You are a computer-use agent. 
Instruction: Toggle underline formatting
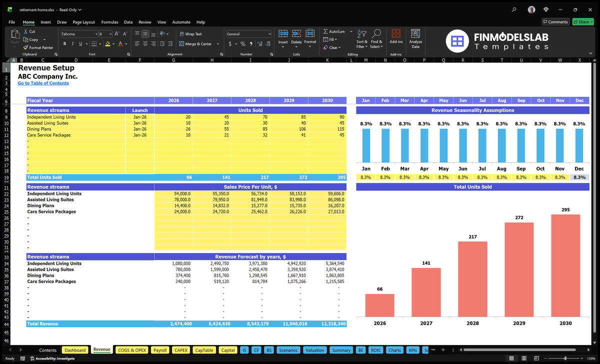coord(81,44)
